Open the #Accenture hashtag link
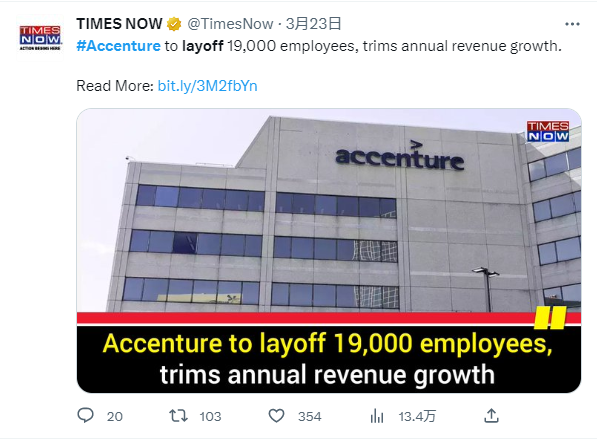The image size is (597, 439). [118, 46]
